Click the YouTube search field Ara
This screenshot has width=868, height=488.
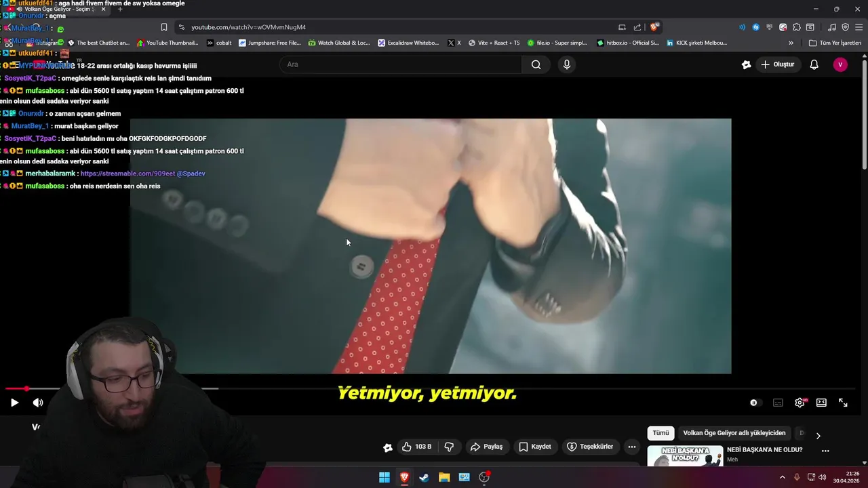[400, 64]
